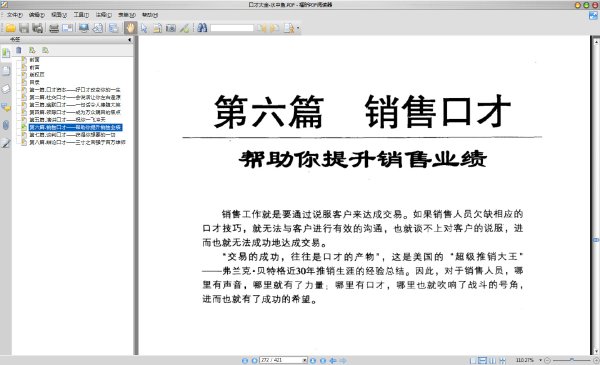Open the Layers side-panel icon
The image size is (600, 365).
click(6, 89)
